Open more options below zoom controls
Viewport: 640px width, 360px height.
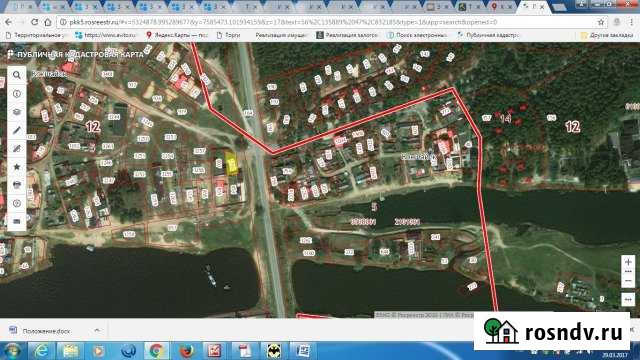[628, 299]
